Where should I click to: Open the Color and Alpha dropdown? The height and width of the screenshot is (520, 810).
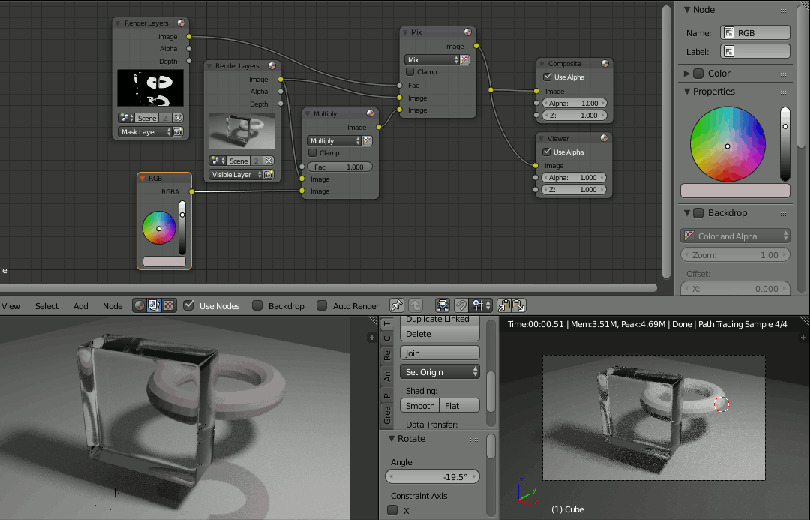pos(735,236)
